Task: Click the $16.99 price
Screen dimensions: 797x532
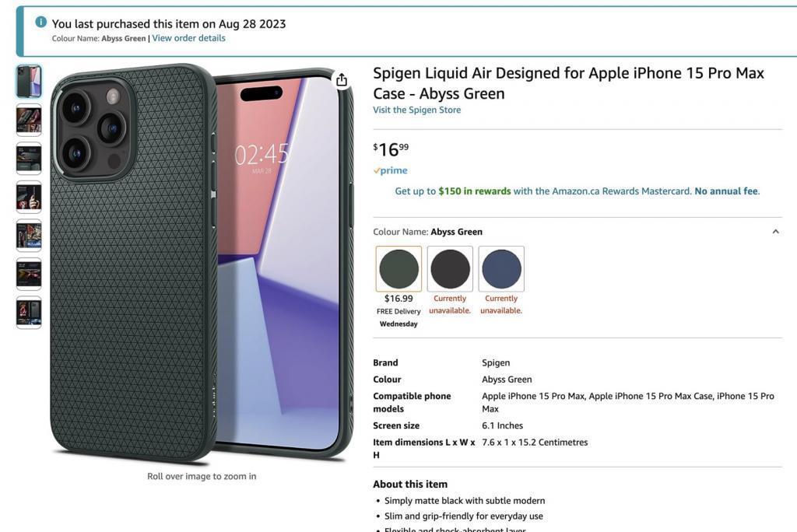Action: click(390, 148)
